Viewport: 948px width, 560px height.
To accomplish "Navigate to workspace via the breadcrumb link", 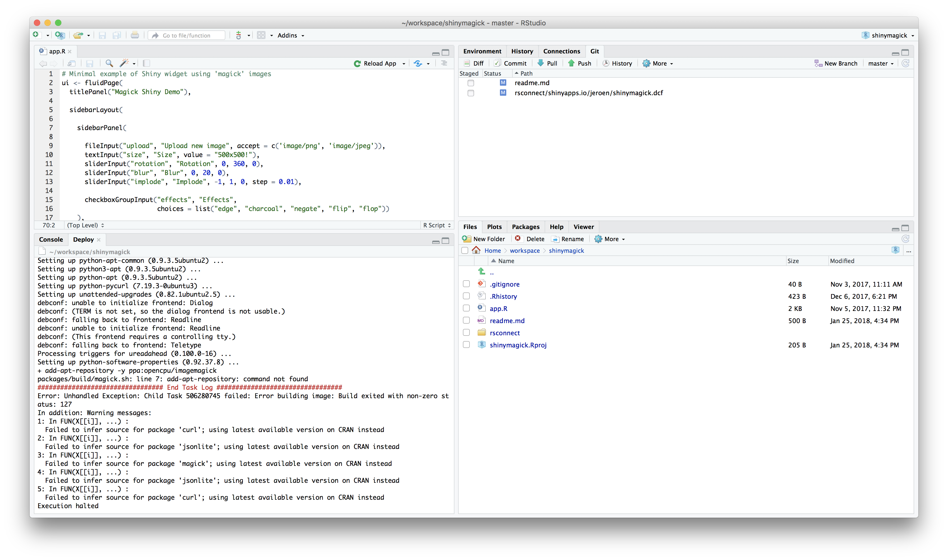I will tap(525, 250).
